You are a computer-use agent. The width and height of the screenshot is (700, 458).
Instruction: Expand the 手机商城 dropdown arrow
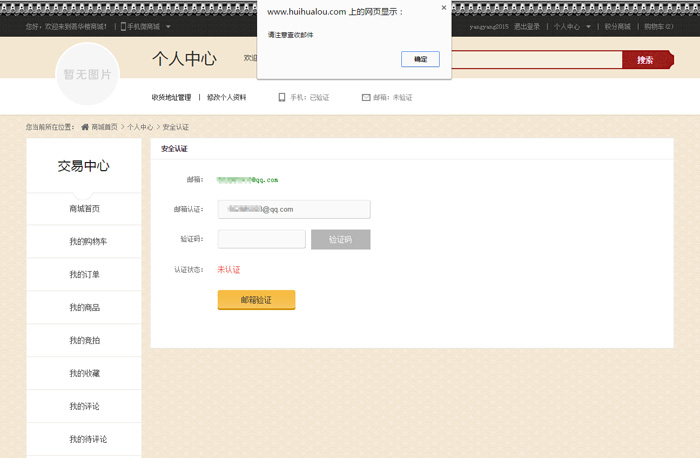click(x=168, y=27)
